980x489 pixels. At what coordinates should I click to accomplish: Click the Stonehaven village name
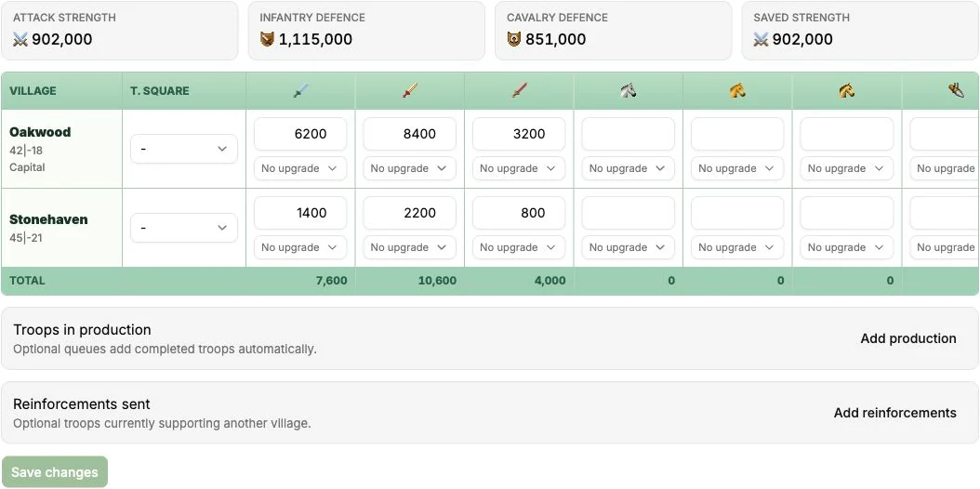click(x=48, y=219)
